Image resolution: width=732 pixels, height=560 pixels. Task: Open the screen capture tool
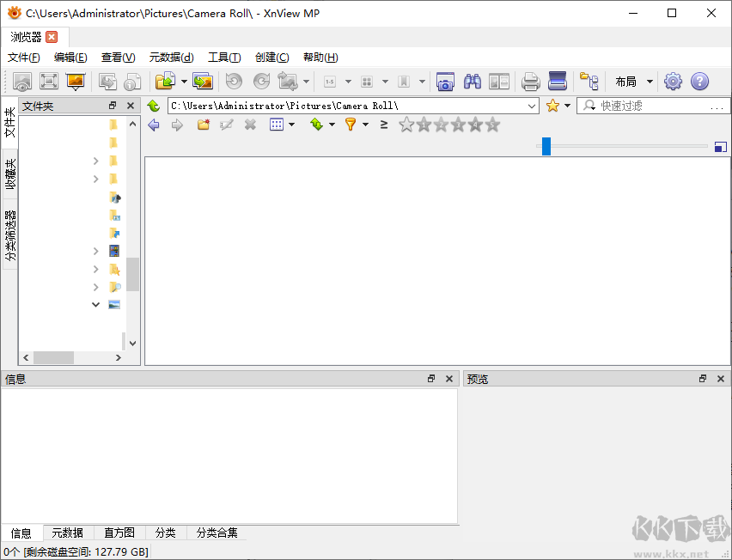pyautogui.click(x=444, y=82)
